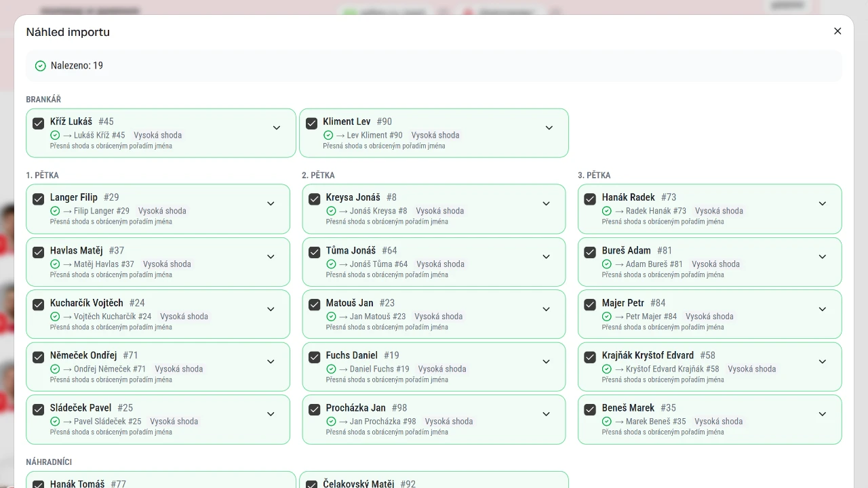Expand the Kříž Lukáš card chevron

(277, 127)
